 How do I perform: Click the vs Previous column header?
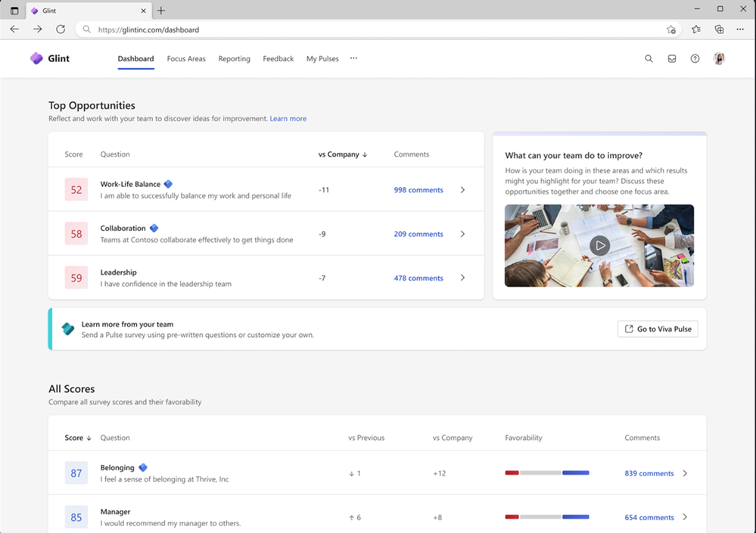click(366, 438)
